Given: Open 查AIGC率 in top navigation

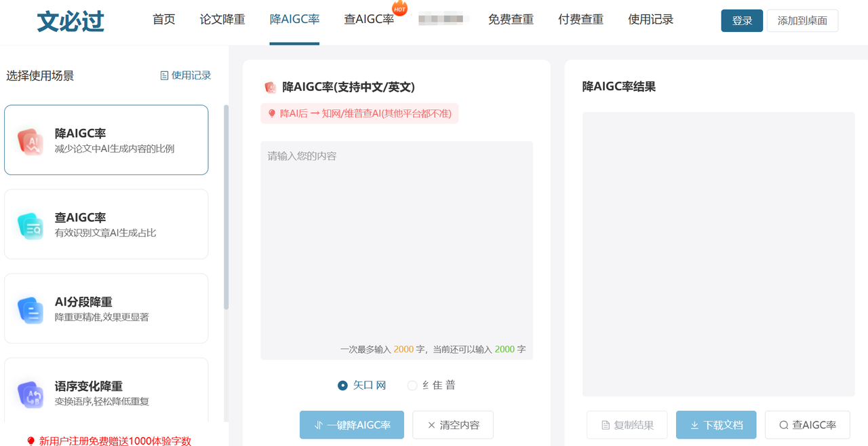Looking at the screenshot, I should pos(369,20).
